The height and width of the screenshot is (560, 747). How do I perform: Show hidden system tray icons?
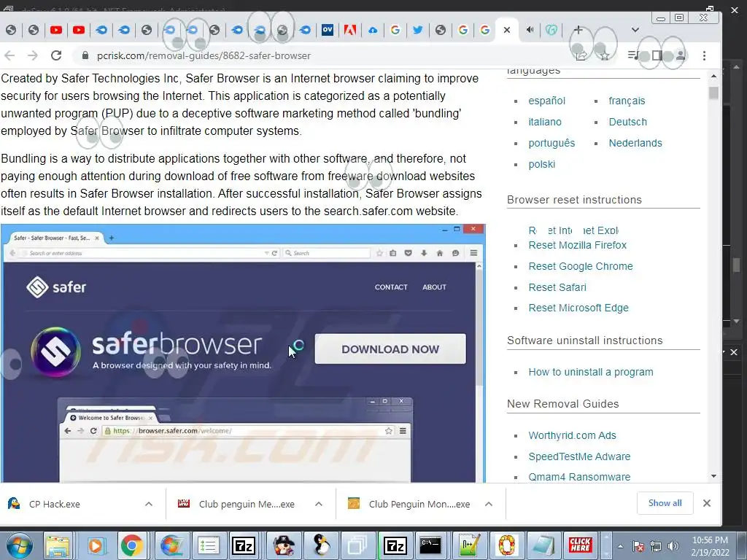pyautogui.click(x=620, y=546)
